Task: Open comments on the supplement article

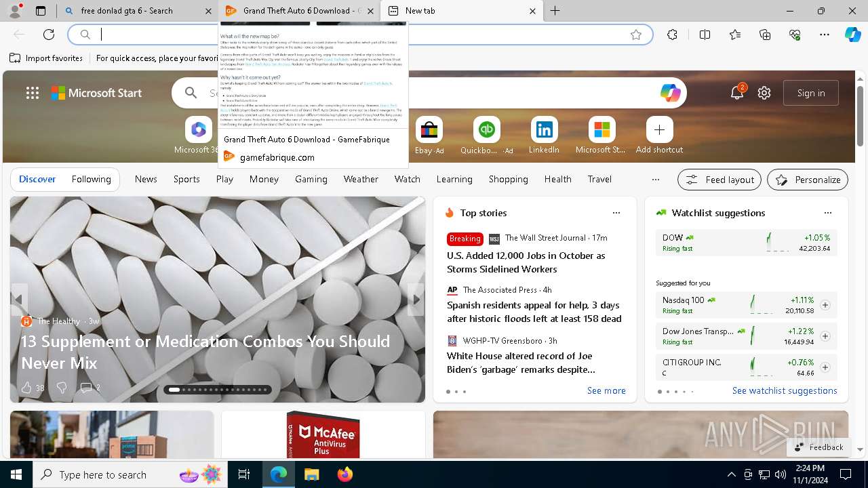Action: [x=90, y=388]
